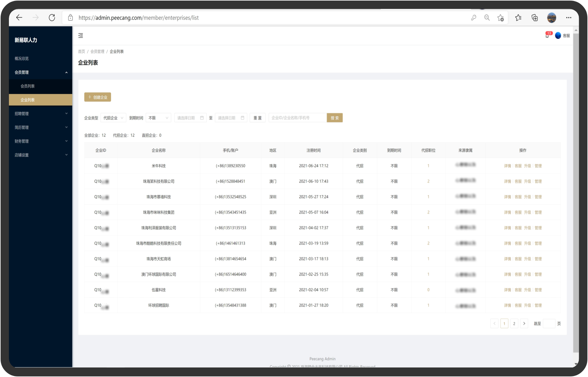Select 会员列表 in sidebar
The width and height of the screenshot is (588, 377).
pos(28,86)
